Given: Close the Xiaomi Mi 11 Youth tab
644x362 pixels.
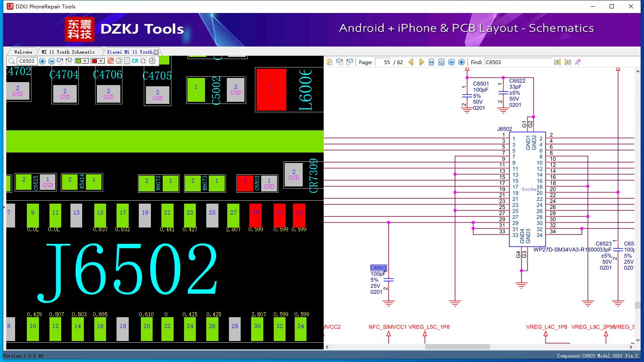Looking at the screenshot, I should coord(156,52).
